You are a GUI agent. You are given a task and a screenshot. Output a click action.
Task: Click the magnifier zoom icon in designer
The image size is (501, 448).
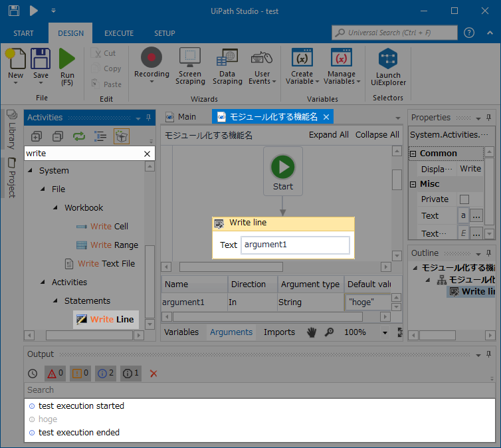click(x=329, y=332)
